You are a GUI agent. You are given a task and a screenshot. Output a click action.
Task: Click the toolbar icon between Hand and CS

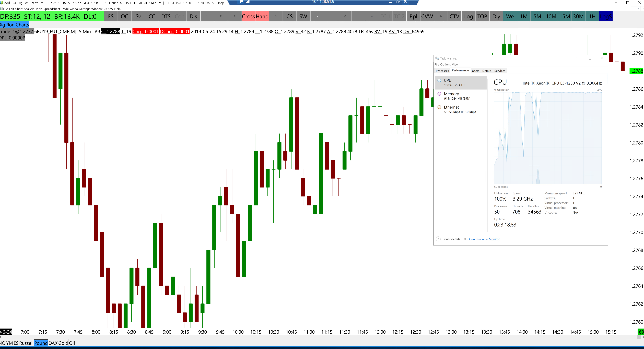click(x=276, y=17)
